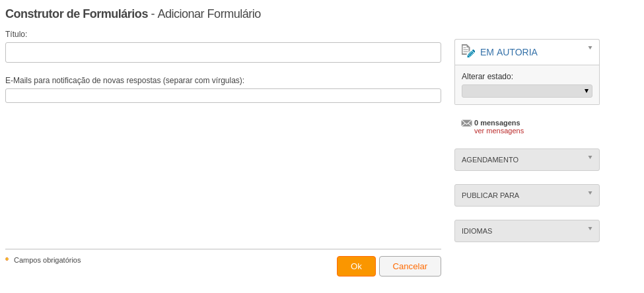644x293 pixels.
Task: Click the EM AUTORIA status title
Action: [x=509, y=53]
